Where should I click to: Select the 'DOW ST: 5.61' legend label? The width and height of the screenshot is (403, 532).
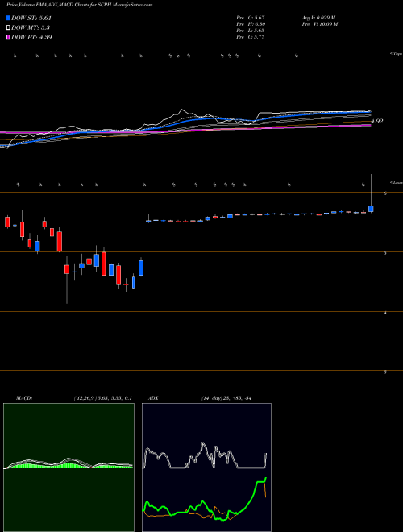(x=31, y=18)
